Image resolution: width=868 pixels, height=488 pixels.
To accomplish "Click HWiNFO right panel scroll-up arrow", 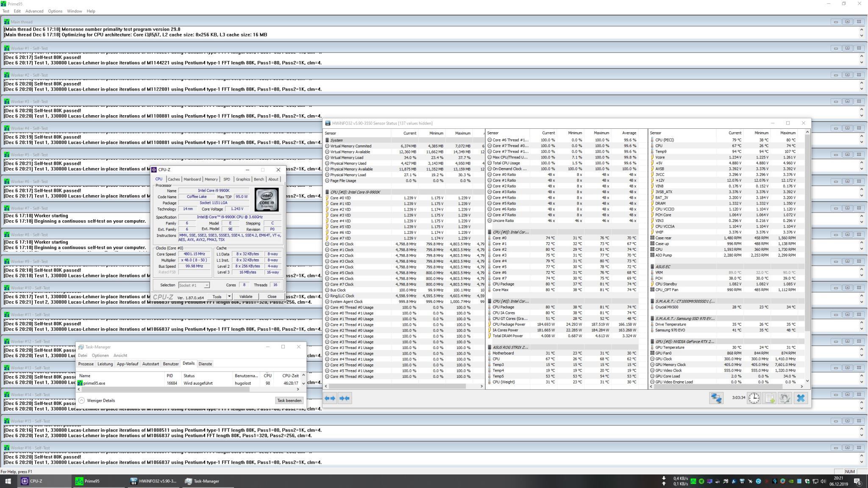I will (807, 132).
